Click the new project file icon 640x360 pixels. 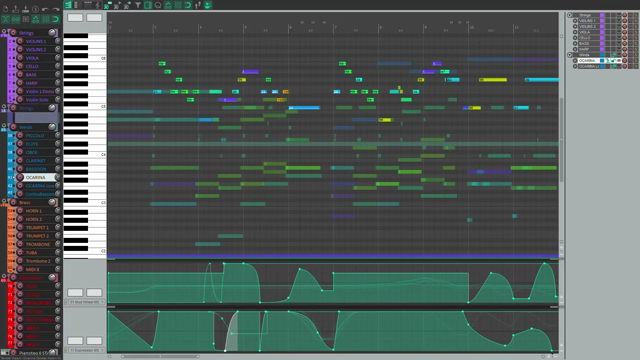(x=6, y=9)
